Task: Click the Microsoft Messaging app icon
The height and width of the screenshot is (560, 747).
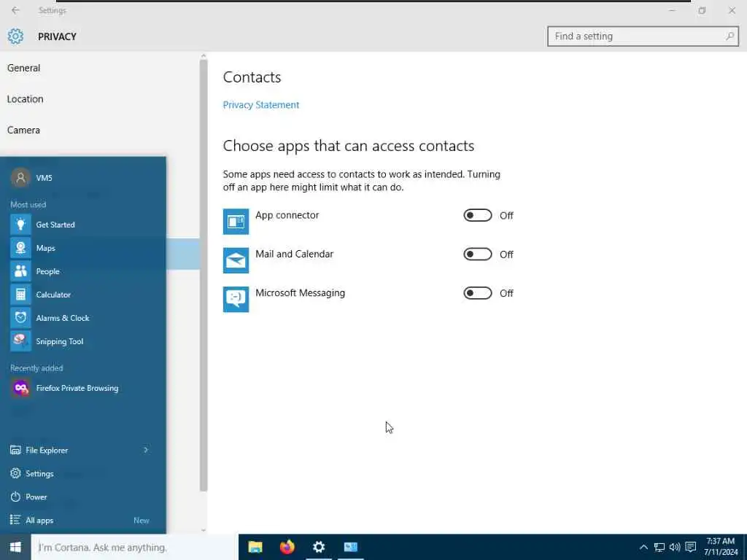Action: pyautogui.click(x=236, y=300)
